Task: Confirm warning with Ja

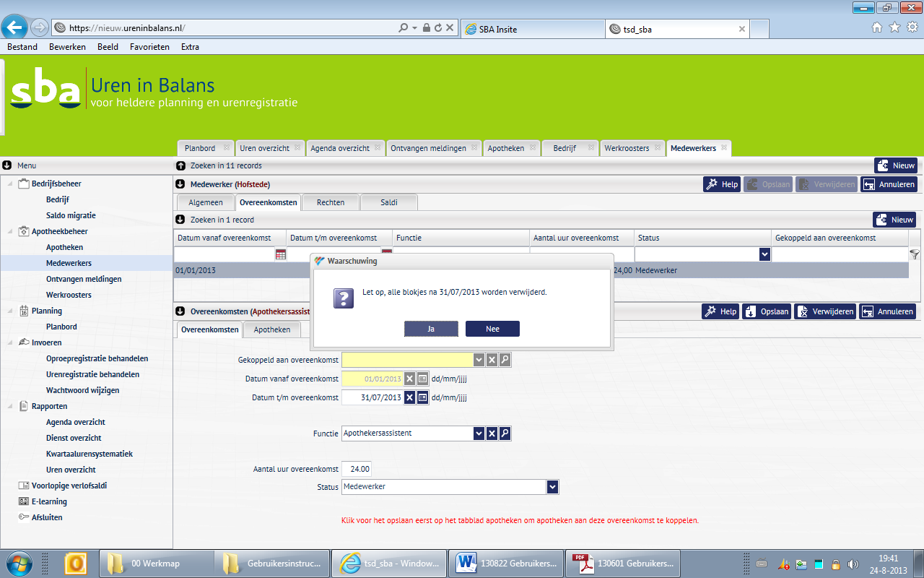Action: pos(431,329)
